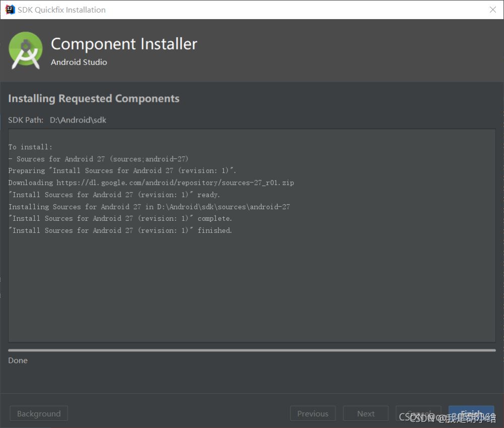The width and height of the screenshot is (504, 428).
Task: Click the installation progress bar
Action: point(252,350)
